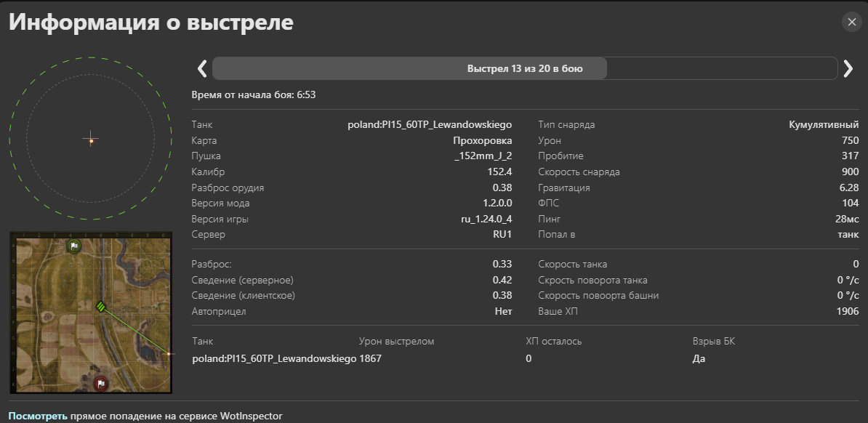Open the Prokhorovka minimap thumbnail

[x=91, y=313]
